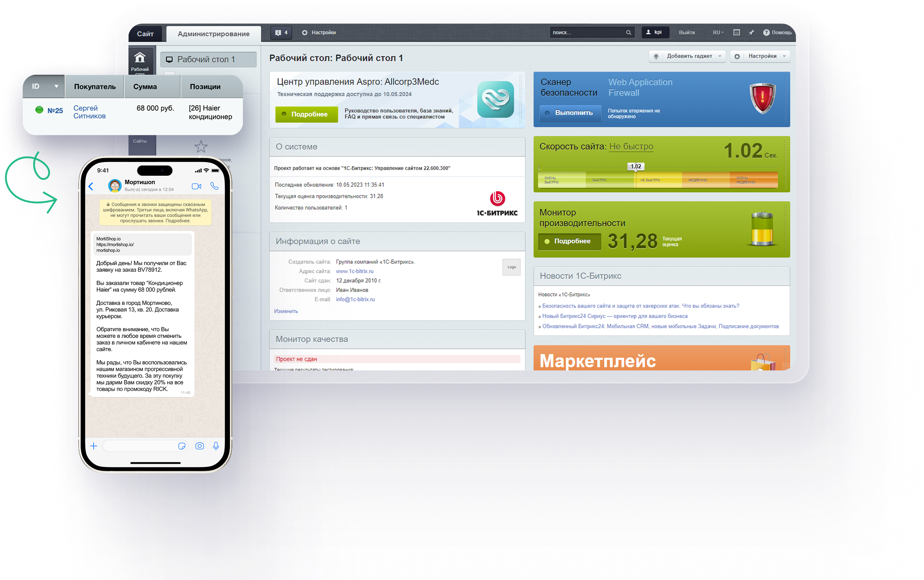Click the star favorites icon in the sidebar
The image size is (924, 580).
point(201,147)
